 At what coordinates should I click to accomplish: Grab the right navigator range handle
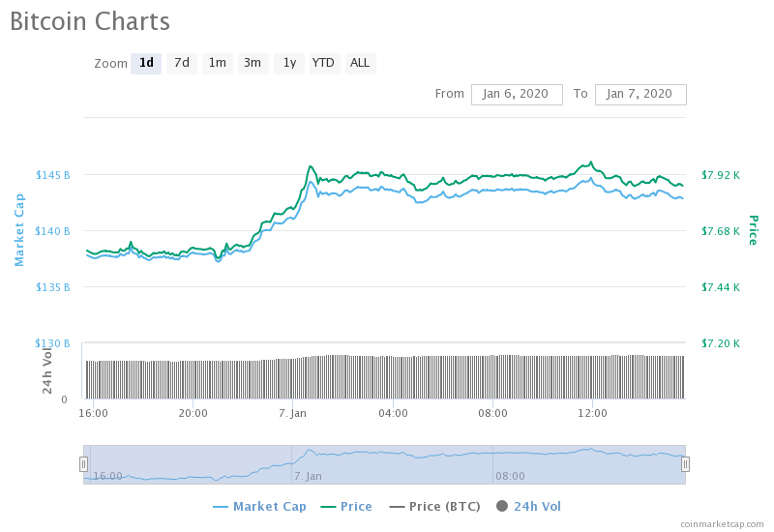coord(685,464)
